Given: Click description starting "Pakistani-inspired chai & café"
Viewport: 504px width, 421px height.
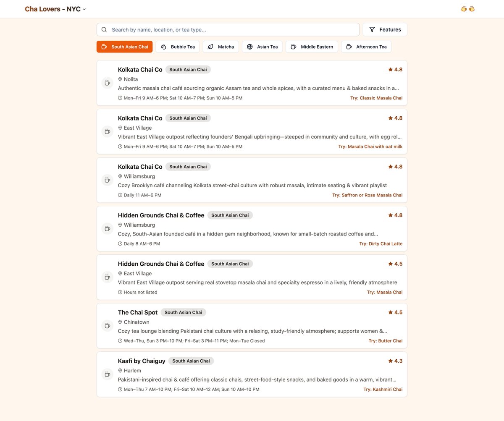Looking at the screenshot, I should 257,379.
